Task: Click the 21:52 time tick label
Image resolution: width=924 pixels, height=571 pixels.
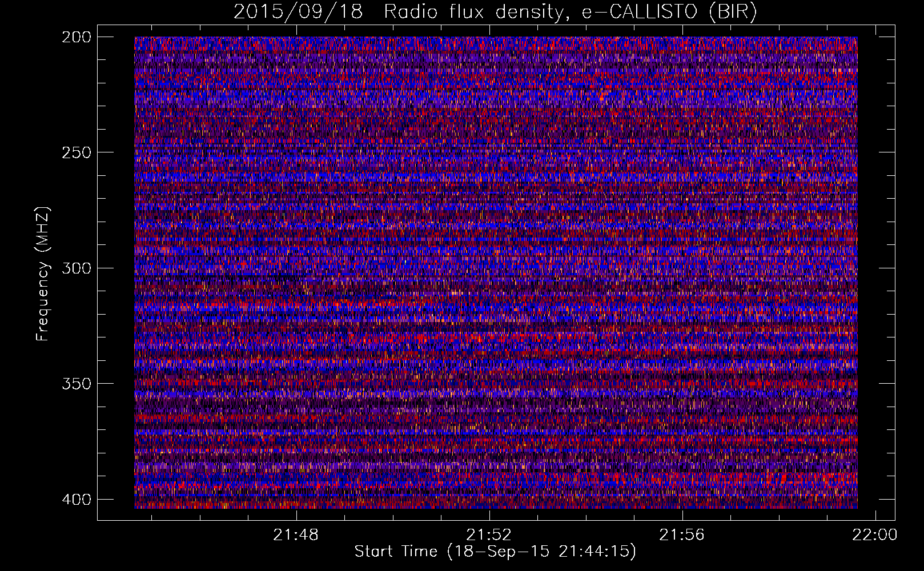Action: (x=489, y=535)
